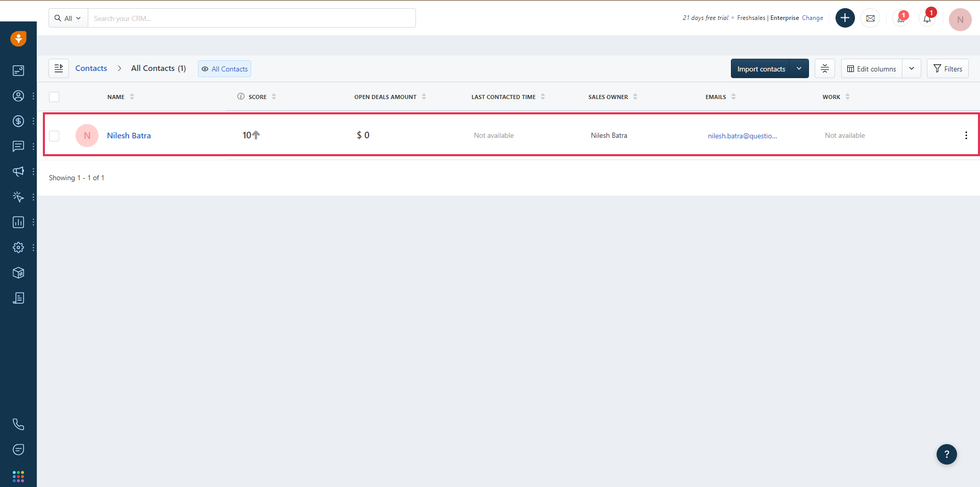Click the Showing 1 - 1 of 1 text
This screenshot has height=487, width=980.
coord(77,178)
